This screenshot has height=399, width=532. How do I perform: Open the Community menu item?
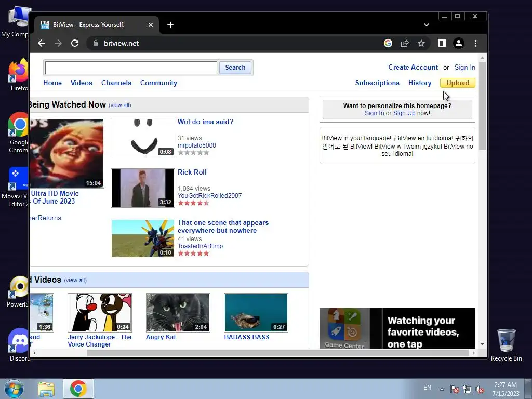click(158, 83)
